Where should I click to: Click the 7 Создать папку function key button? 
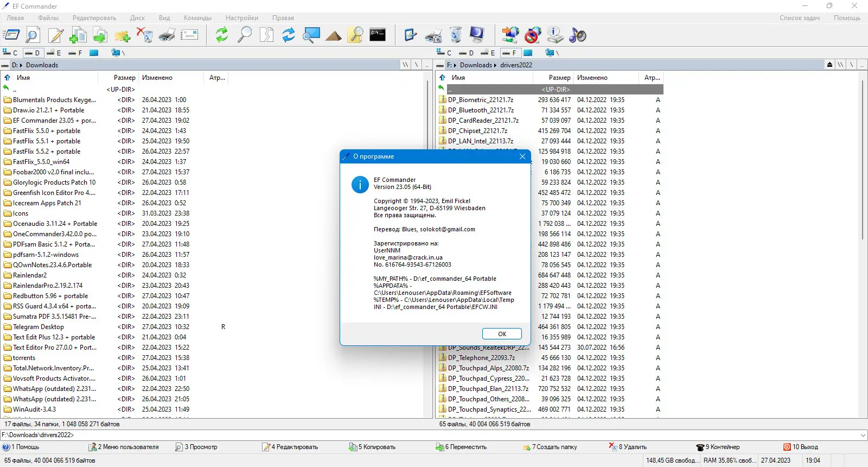[x=550, y=447]
